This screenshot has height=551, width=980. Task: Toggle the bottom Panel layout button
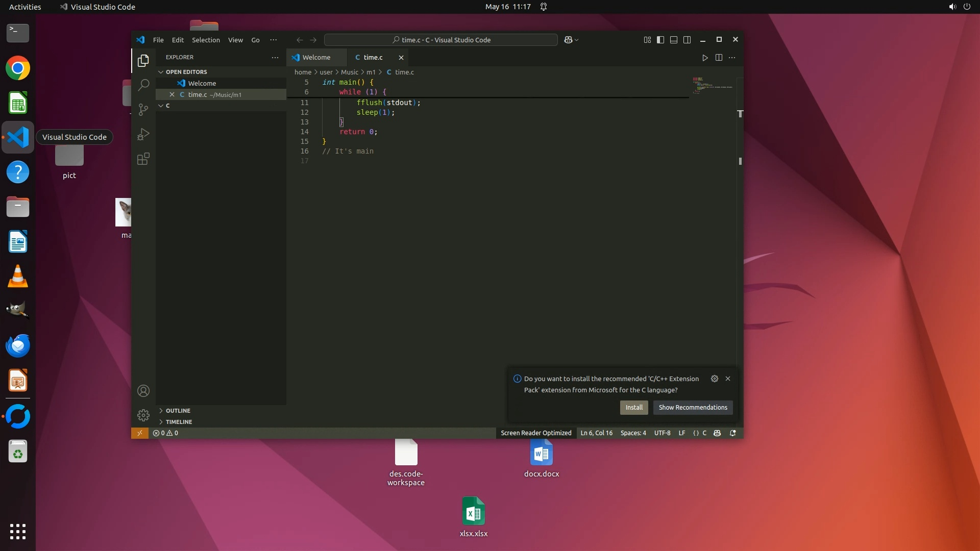click(x=674, y=40)
